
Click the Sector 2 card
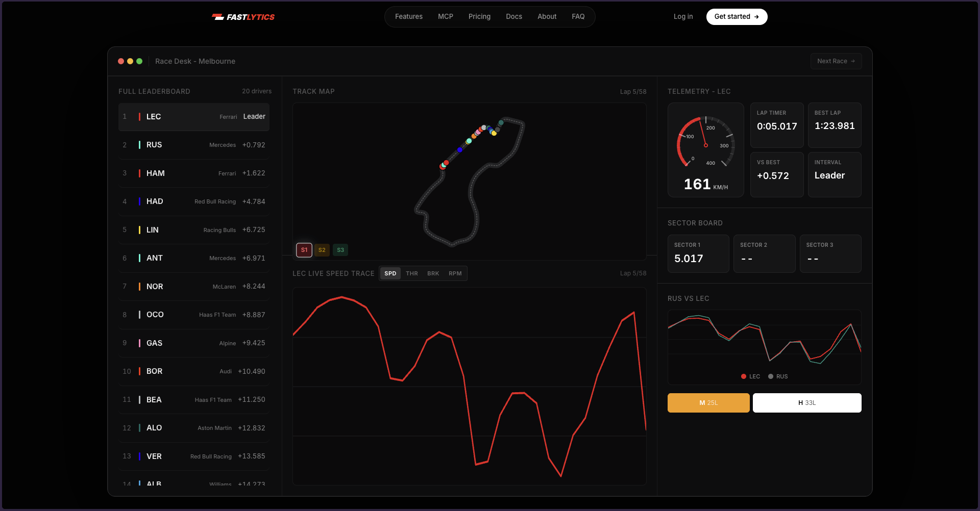(765, 253)
